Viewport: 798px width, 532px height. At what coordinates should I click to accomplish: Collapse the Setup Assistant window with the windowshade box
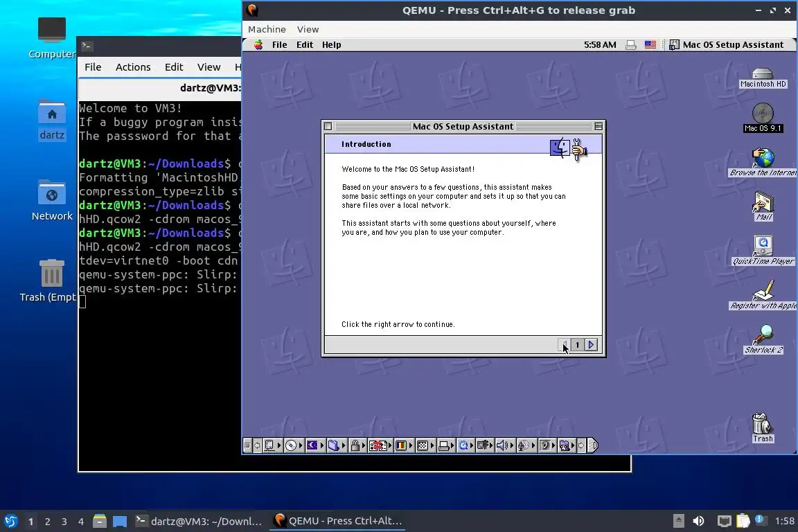pos(598,126)
